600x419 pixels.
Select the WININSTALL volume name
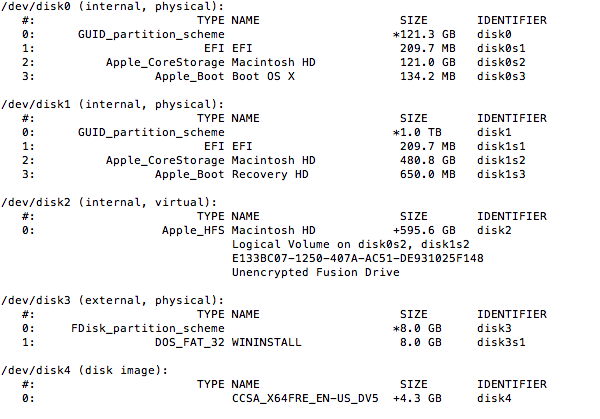[262, 342]
